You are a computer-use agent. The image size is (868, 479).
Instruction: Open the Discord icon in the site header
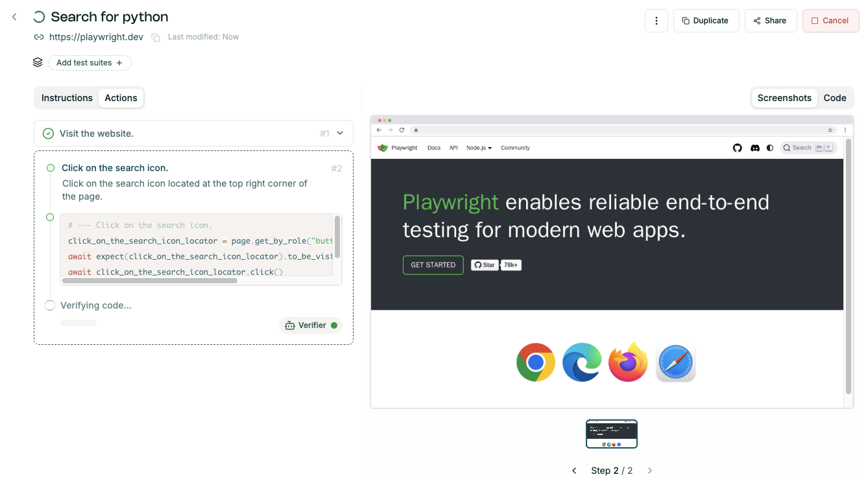tap(755, 148)
